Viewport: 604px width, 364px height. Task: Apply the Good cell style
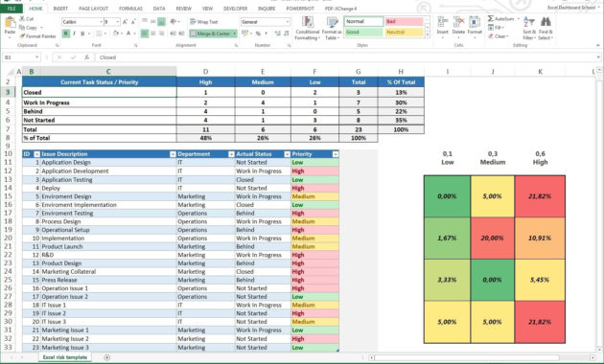pos(363,33)
